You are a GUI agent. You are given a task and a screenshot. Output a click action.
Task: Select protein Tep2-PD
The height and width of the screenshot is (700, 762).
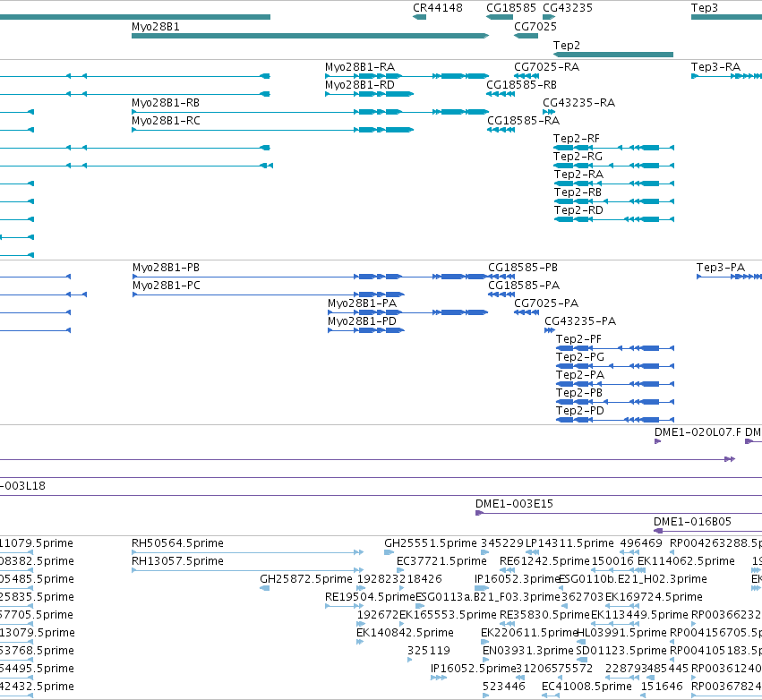[615, 420]
